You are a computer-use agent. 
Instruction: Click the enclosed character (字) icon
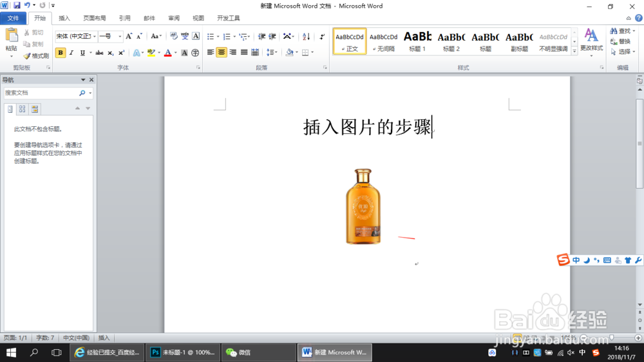tap(195, 53)
